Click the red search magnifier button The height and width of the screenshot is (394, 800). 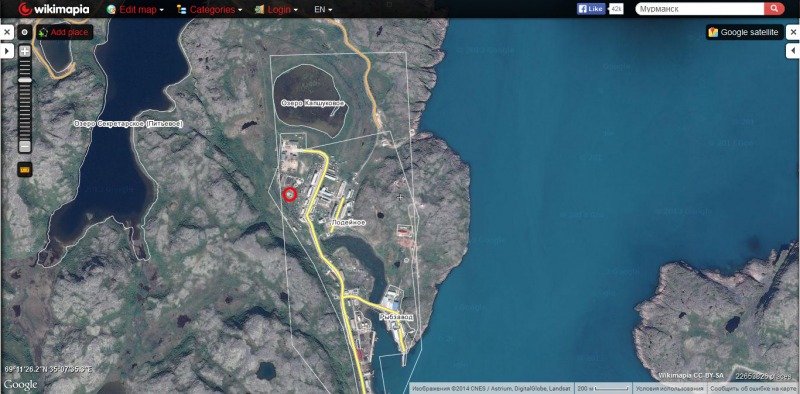click(x=774, y=9)
